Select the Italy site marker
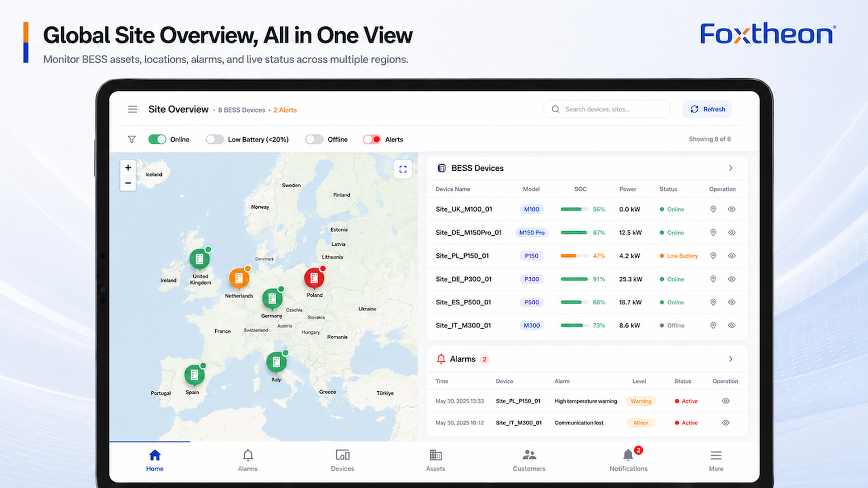 click(276, 362)
